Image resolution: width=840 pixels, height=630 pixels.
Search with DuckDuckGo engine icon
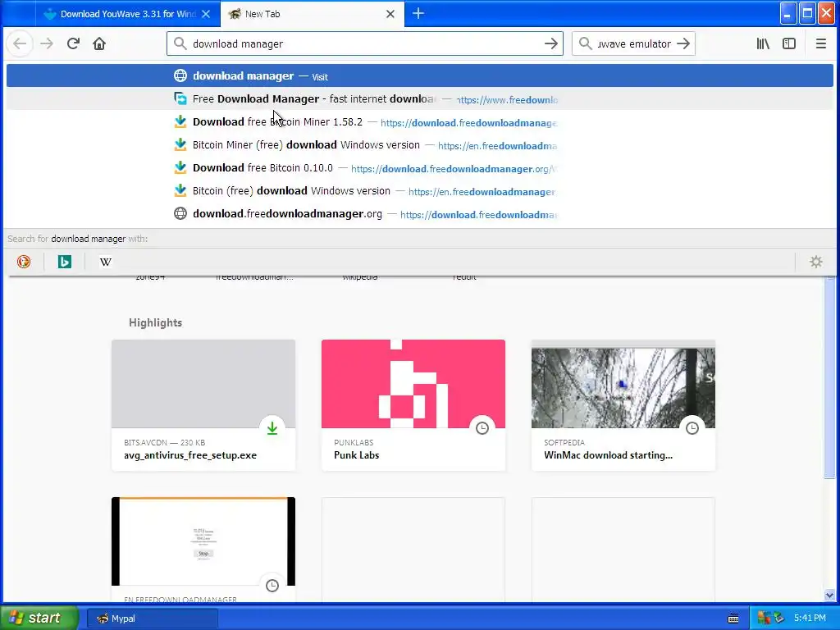(x=24, y=262)
